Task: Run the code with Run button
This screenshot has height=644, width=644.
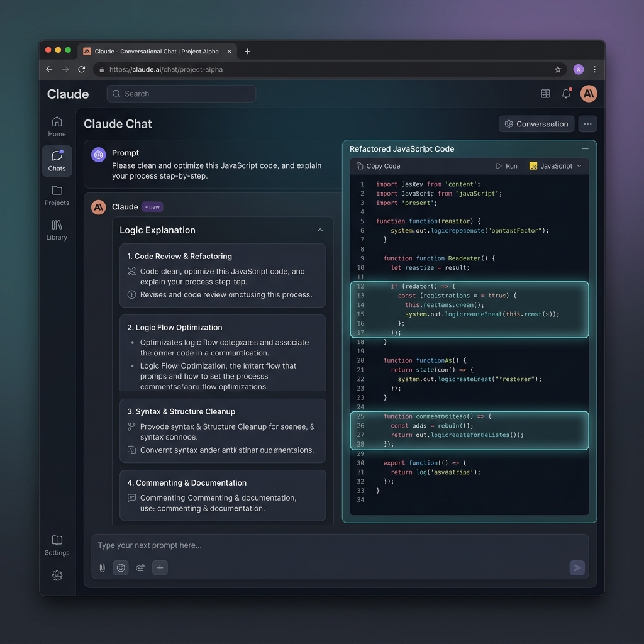Action: pos(506,166)
